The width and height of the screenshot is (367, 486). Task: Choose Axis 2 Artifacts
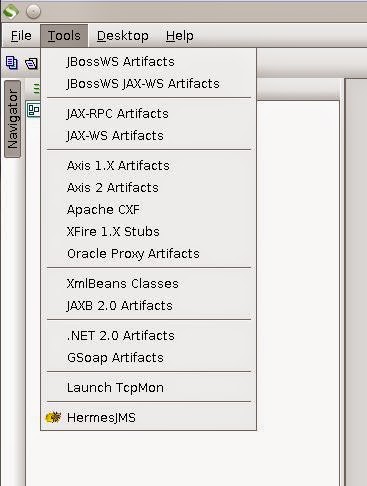148,188
